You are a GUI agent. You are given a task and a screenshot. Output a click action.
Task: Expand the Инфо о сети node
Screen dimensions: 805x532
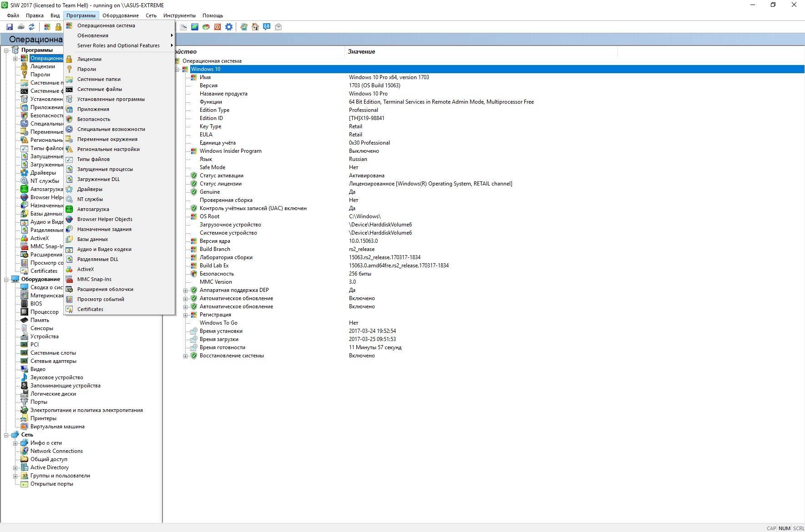[15, 443]
